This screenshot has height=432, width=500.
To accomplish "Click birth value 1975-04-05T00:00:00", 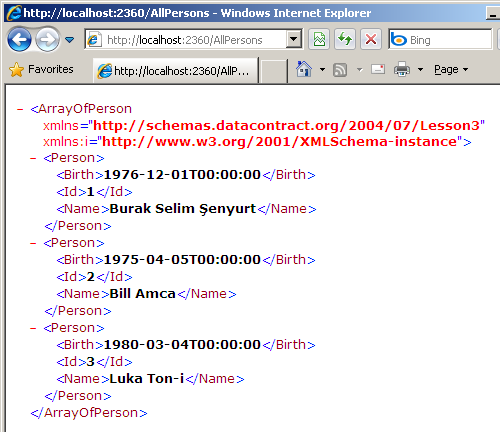I will tap(182, 259).
